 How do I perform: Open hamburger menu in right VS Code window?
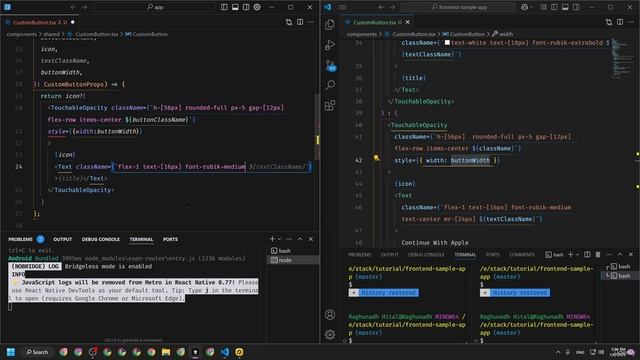click(x=343, y=7)
